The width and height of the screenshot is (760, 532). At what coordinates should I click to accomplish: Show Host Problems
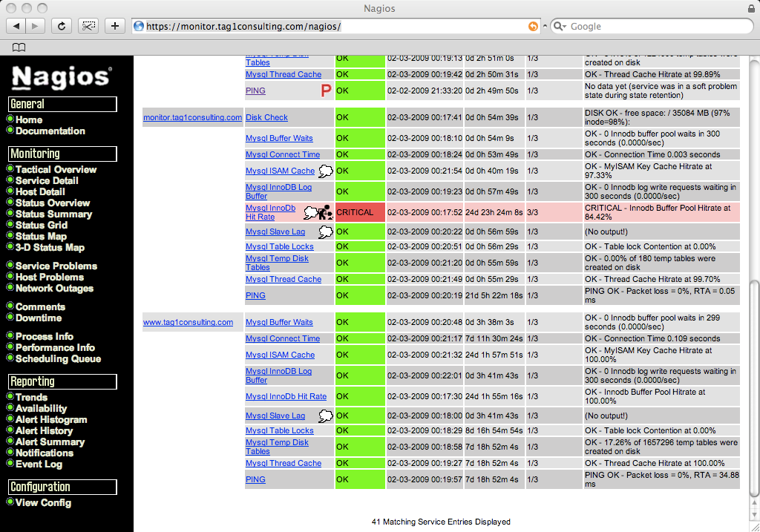pyautogui.click(x=50, y=278)
